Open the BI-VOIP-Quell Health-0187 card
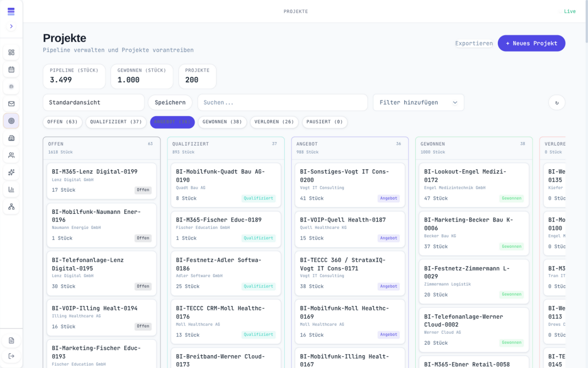 click(350, 229)
